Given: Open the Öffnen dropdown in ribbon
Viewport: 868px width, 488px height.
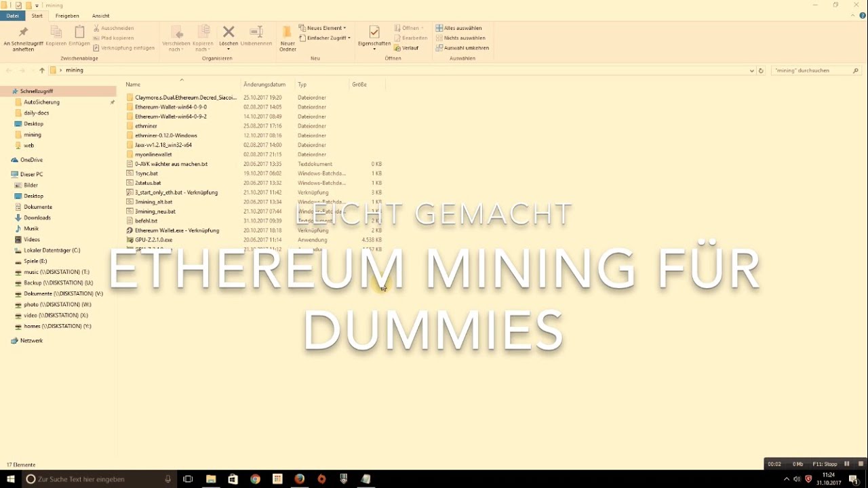Looking at the screenshot, I should tap(409, 28).
